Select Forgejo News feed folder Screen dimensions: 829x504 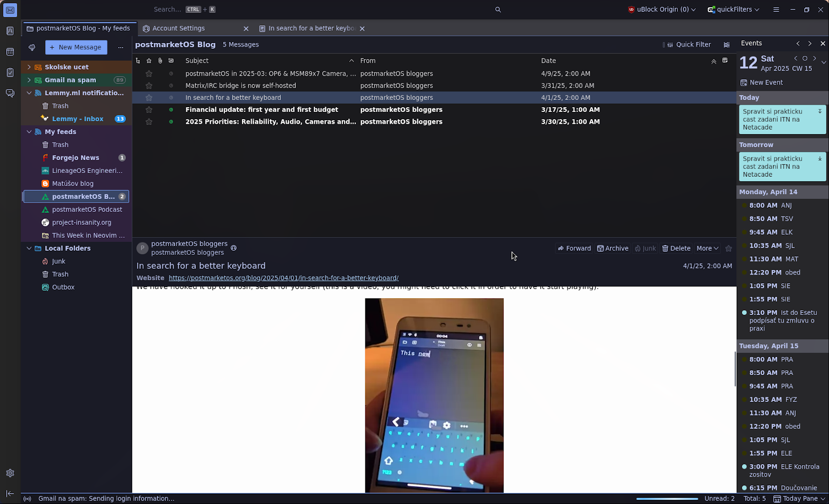pyautogui.click(x=76, y=157)
